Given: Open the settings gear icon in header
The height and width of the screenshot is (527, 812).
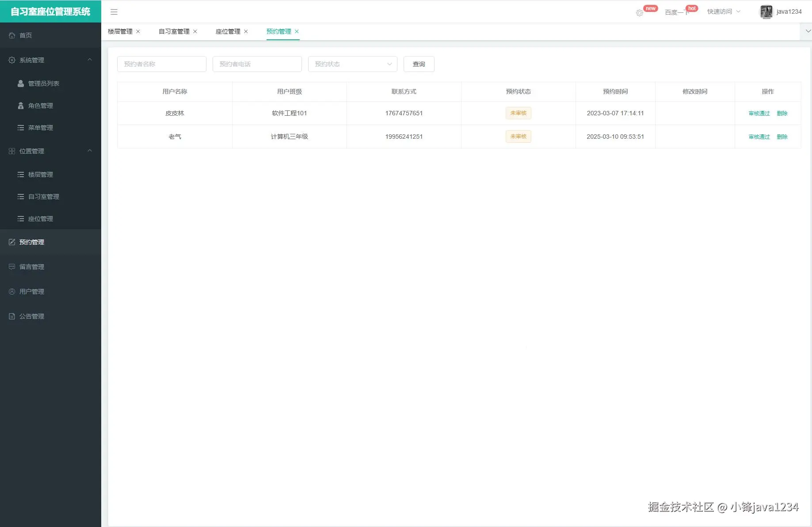Looking at the screenshot, I should click(x=639, y=13).
